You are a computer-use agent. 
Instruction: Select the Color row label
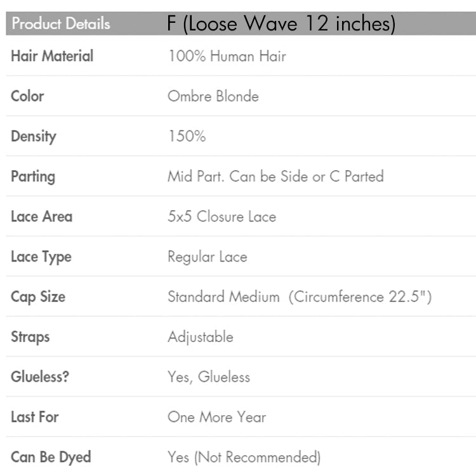pos(27,96)
